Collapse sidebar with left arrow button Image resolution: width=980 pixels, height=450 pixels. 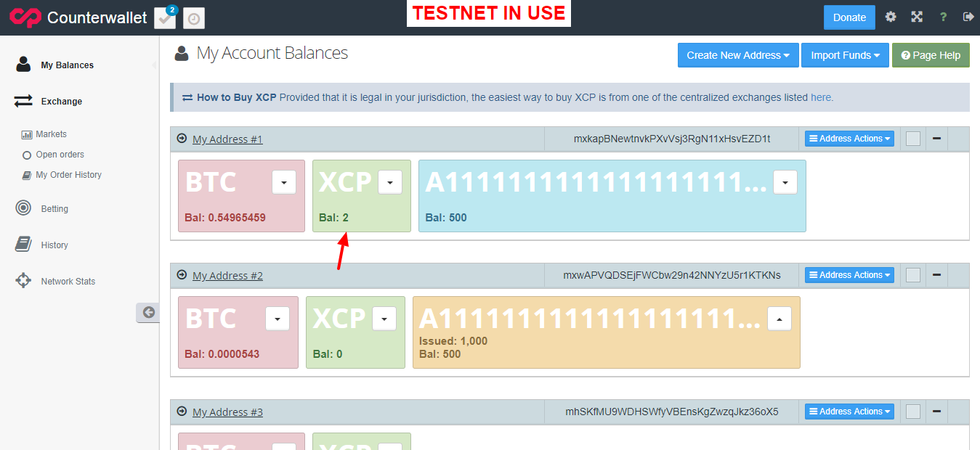(x=148, y=312)
